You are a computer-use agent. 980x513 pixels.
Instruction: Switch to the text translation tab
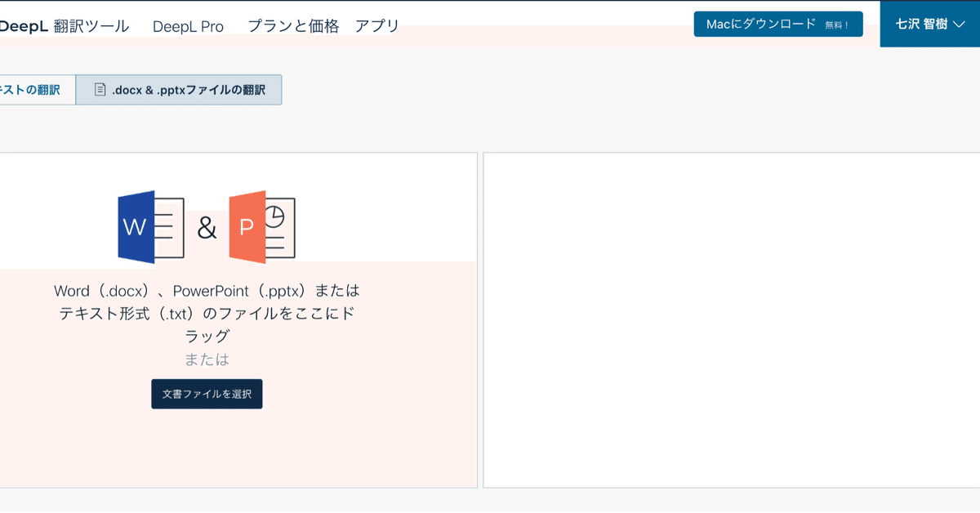pyautogui.click(x=37, y=90)
